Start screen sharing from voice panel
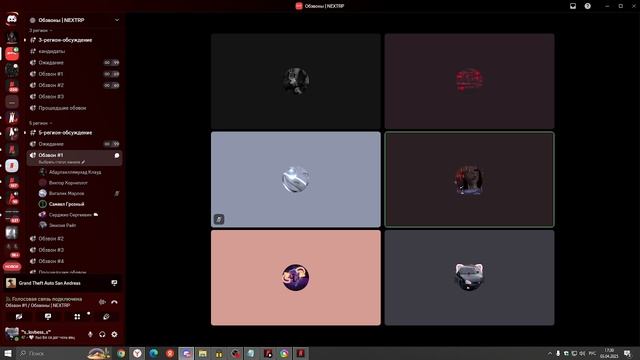The image size is (640, 360). pos(48,317)
